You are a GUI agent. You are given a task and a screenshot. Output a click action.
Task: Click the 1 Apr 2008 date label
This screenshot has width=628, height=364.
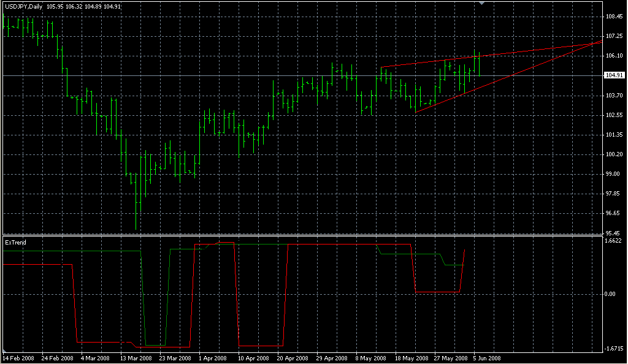point(213,358)
